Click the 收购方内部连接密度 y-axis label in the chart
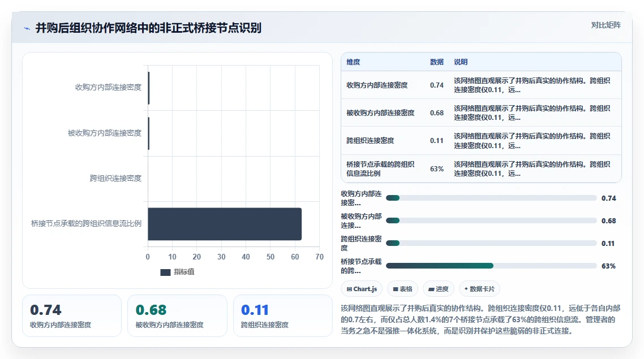Image resolution: width=644 pixels, height=359 pixels. (108, 88)
